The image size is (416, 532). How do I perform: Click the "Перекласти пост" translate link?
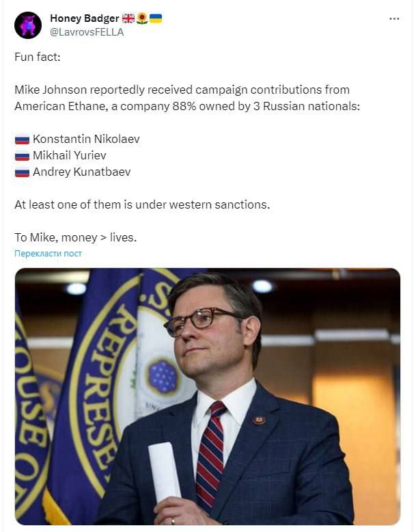(x=48, y=254)
